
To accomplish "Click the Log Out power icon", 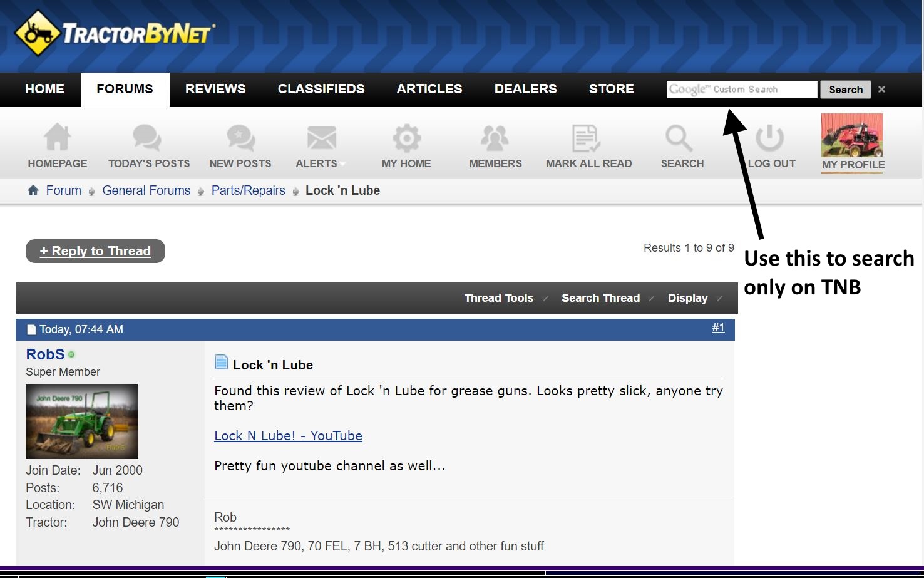I will tap(770, 138).
